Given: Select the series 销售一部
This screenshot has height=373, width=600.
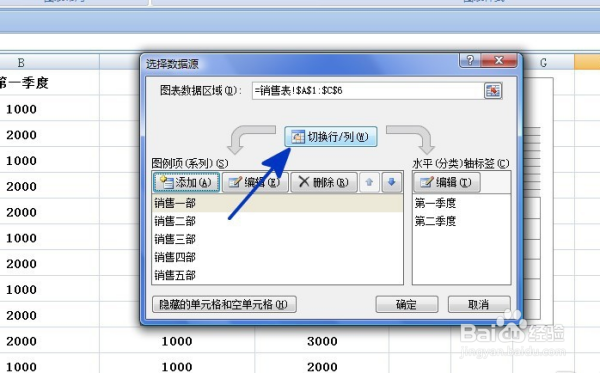Looking at the screenshot, I should coord(277,203).
